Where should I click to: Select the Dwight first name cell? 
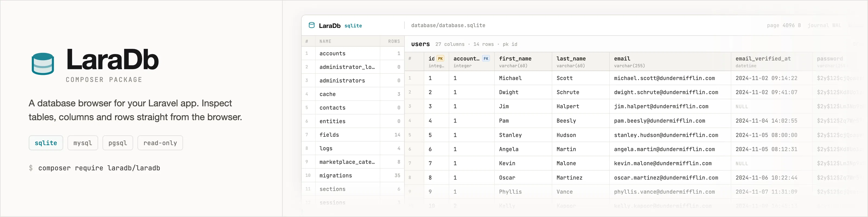click(523, 92)
